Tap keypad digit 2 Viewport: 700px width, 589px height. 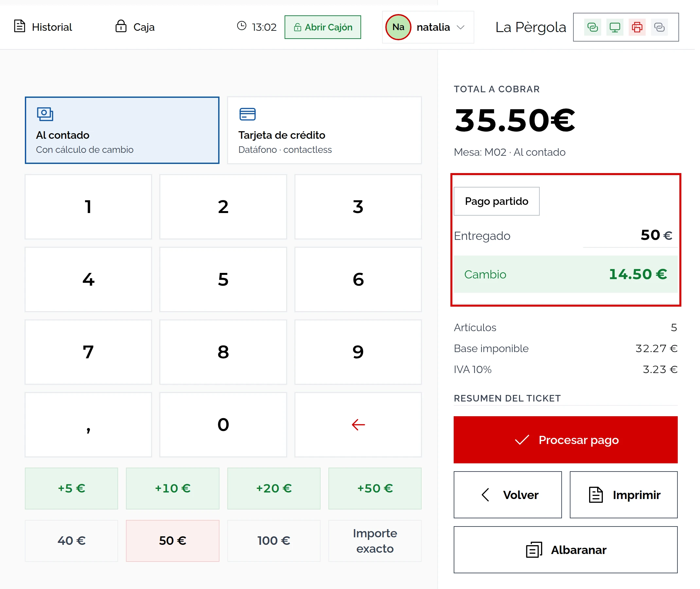[223, 207]
